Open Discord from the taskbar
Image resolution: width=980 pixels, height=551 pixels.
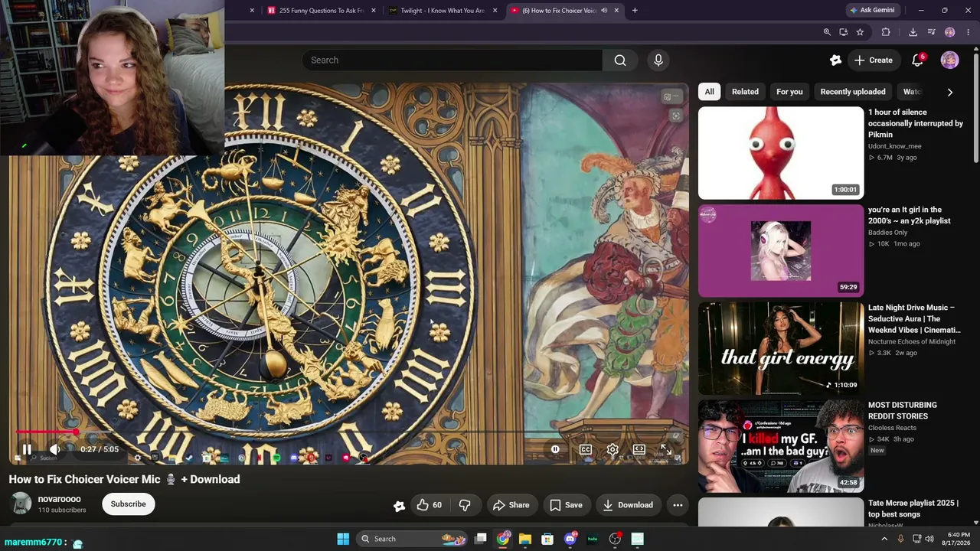click(x=570, y=539)
